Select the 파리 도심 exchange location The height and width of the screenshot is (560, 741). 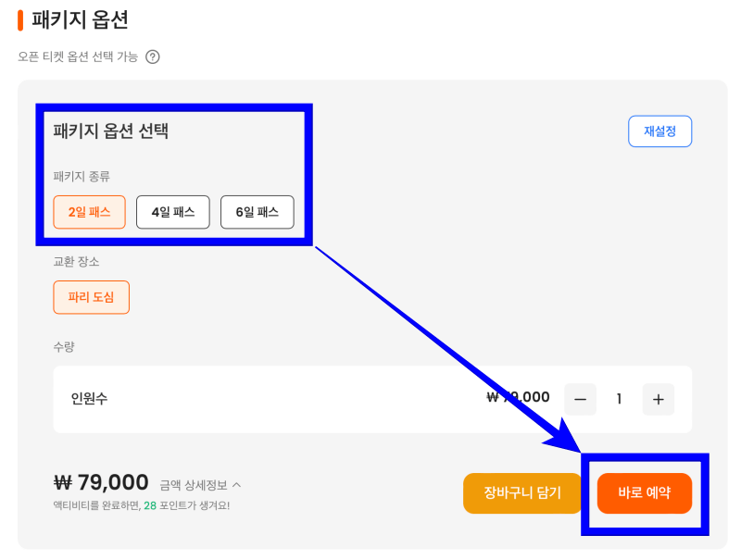click(x=91, y=297)
